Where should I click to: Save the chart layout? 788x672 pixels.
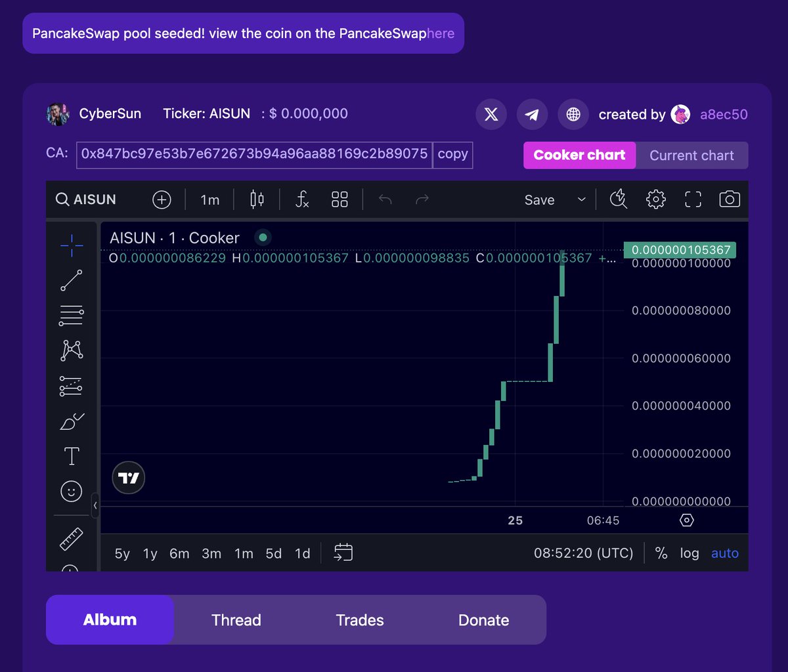pyautogui.click(x=540, y=200)
